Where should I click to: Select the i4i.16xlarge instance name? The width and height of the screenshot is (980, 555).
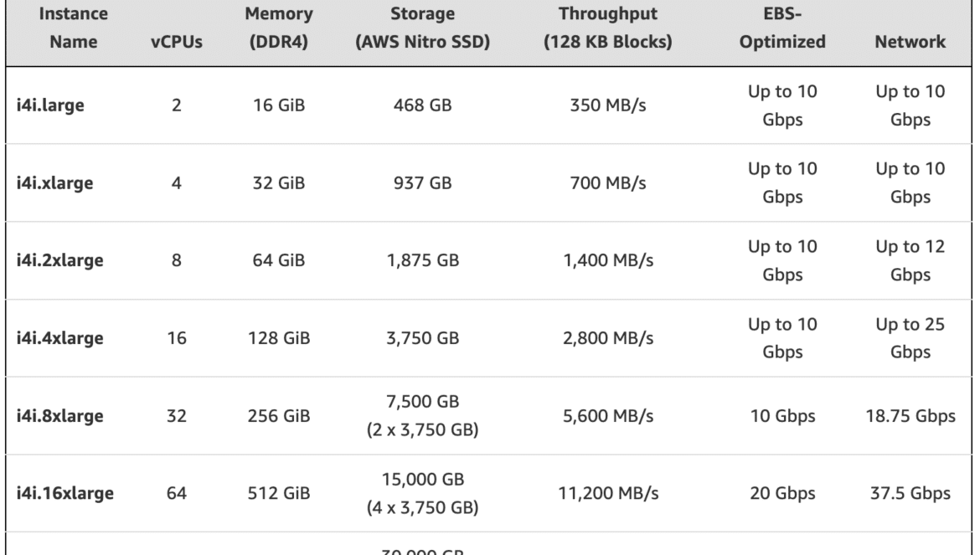[65, 493]
